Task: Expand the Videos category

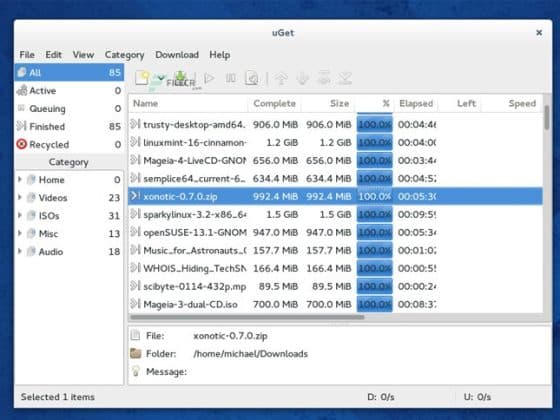Action: click(x=20, y=197)
